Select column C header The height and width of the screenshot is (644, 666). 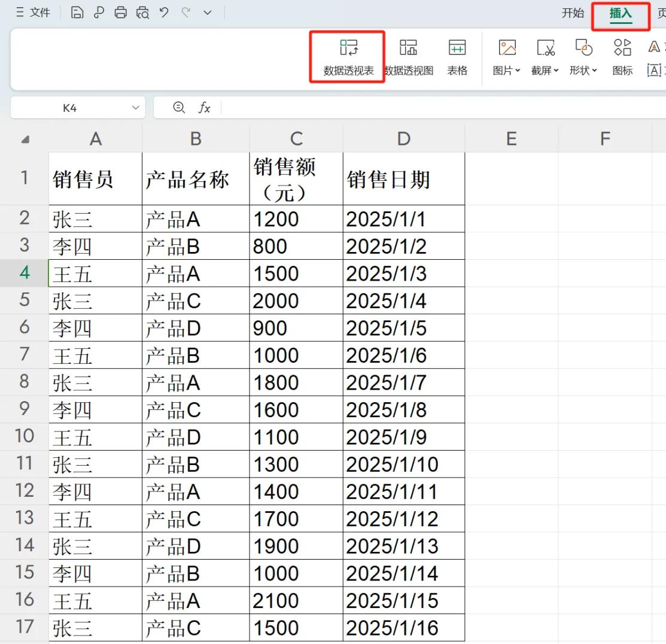(x=296, y=139)
